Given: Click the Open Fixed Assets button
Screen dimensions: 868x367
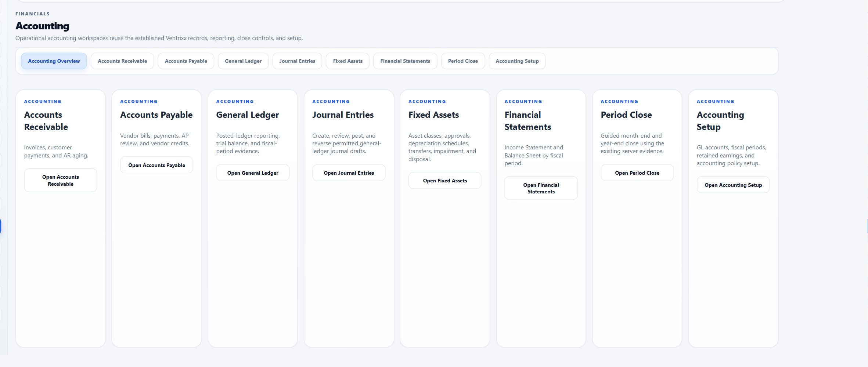Looking at the screenshot, I should coord(445,181).
